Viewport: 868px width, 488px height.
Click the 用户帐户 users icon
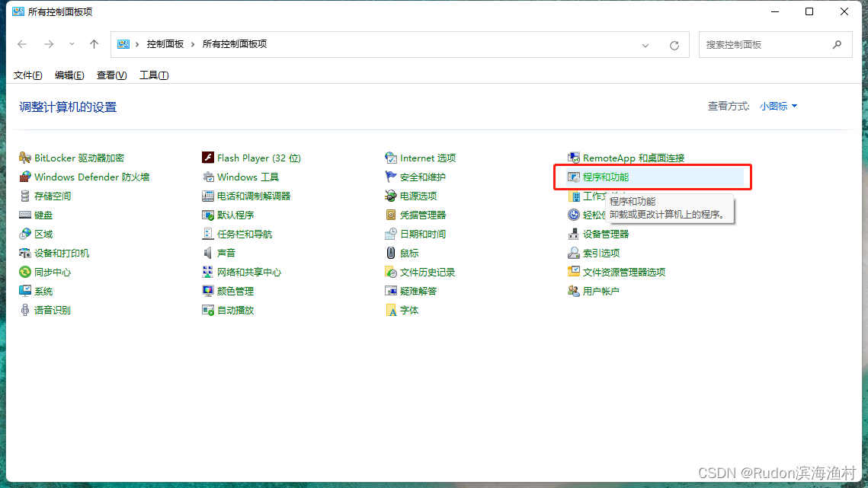click(574, 291)
